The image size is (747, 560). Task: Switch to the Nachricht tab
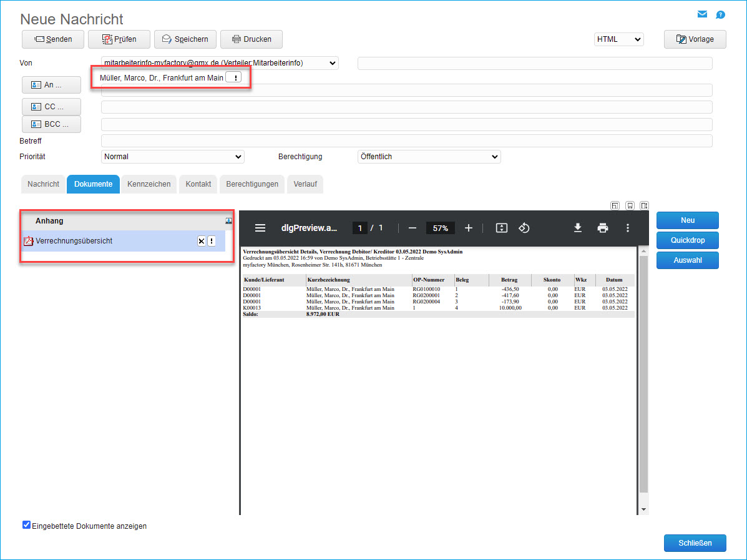pos(44,184)
